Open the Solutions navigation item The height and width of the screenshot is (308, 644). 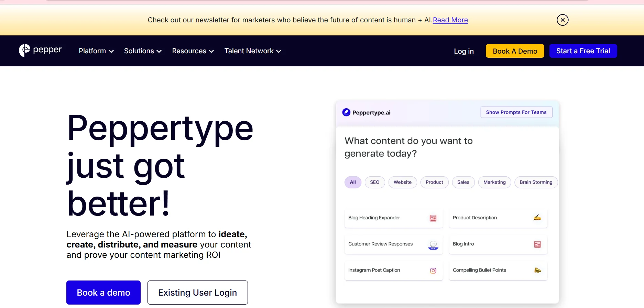[x=143, y=51]
